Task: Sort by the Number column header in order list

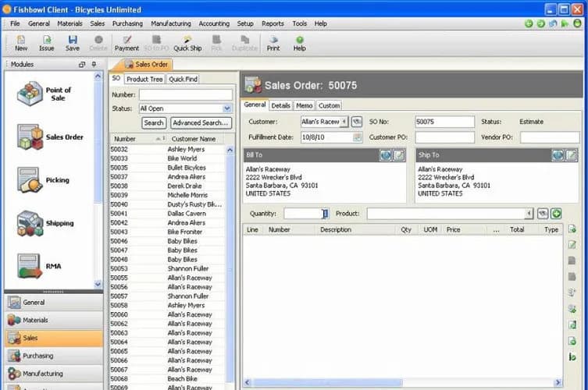Action: click(x=138, y=139)
